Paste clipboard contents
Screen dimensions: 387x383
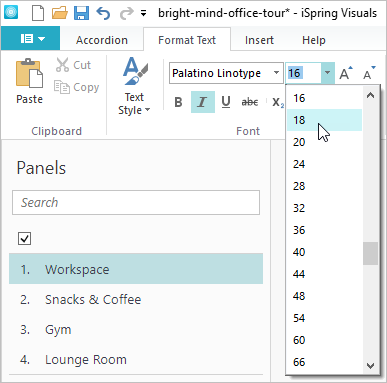click(30, 82)
